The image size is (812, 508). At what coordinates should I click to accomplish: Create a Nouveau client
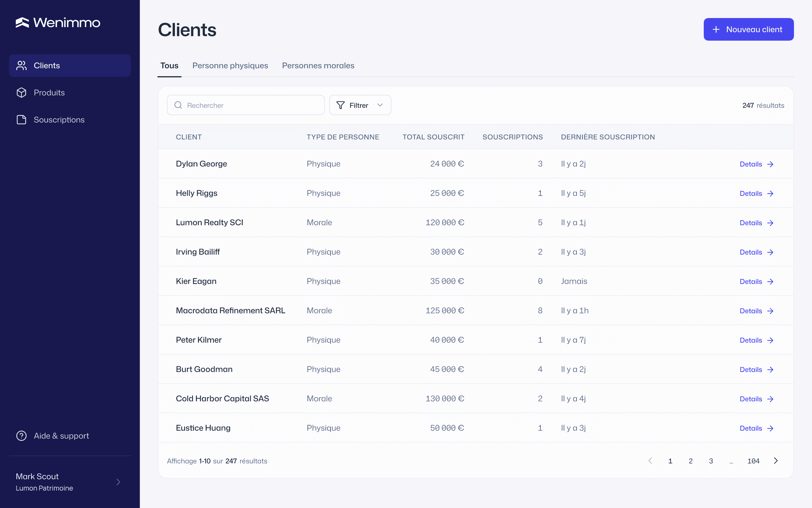click(749, 30)
